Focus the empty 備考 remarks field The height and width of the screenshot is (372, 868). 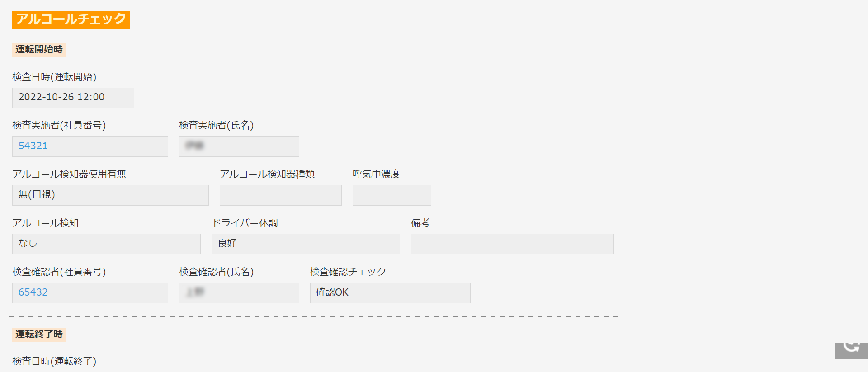512,244
